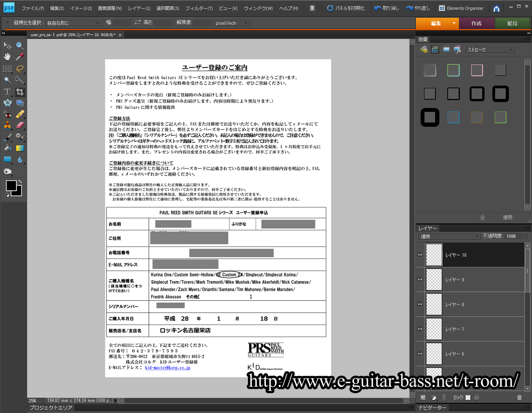Select the Rectangle shape tool
The height and width of the screenshot is (413, 532).
(x=7, y=160)
